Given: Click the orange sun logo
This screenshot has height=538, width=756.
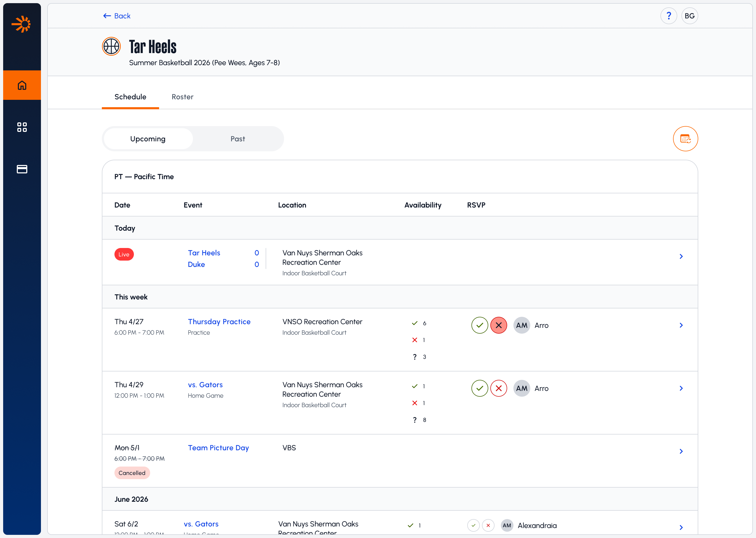Looking at the screenshot, I should click(22, 24).
